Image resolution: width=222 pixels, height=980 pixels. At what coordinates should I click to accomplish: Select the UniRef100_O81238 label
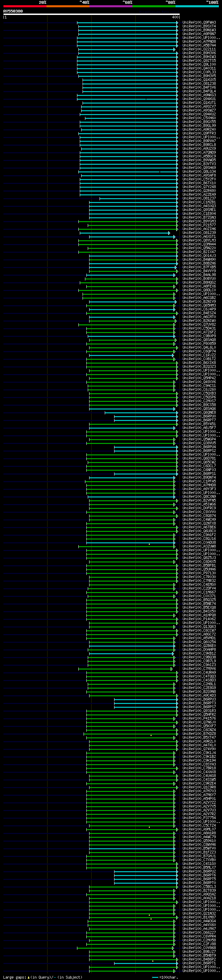(x=199, y=84)
